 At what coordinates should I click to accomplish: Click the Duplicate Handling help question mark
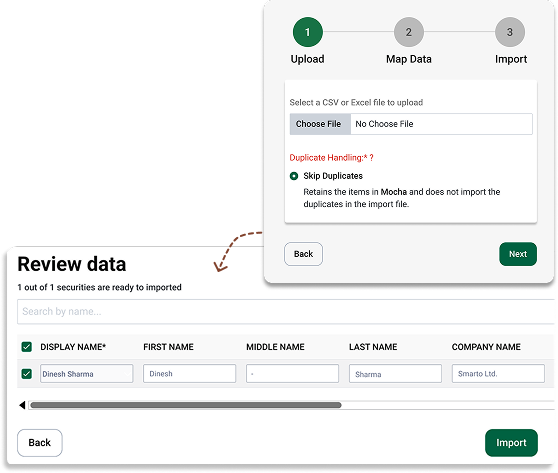pyautogui.click(x=372, y=158)
